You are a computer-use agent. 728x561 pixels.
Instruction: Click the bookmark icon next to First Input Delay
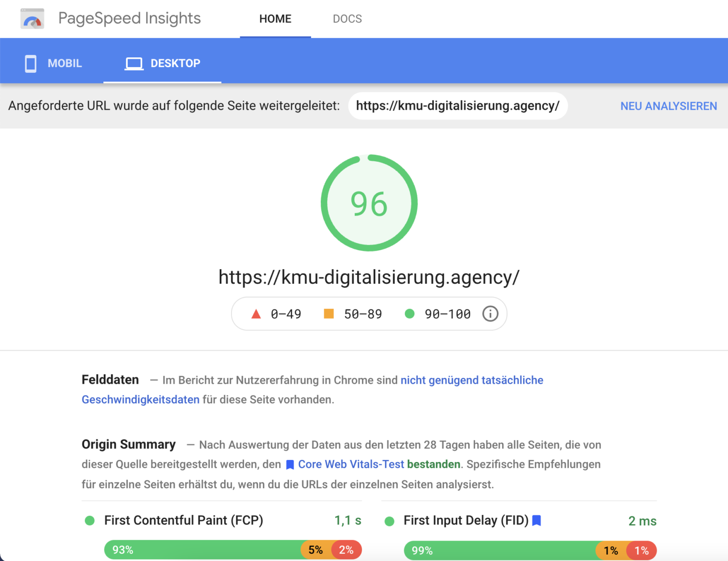[x=537, y=520]
